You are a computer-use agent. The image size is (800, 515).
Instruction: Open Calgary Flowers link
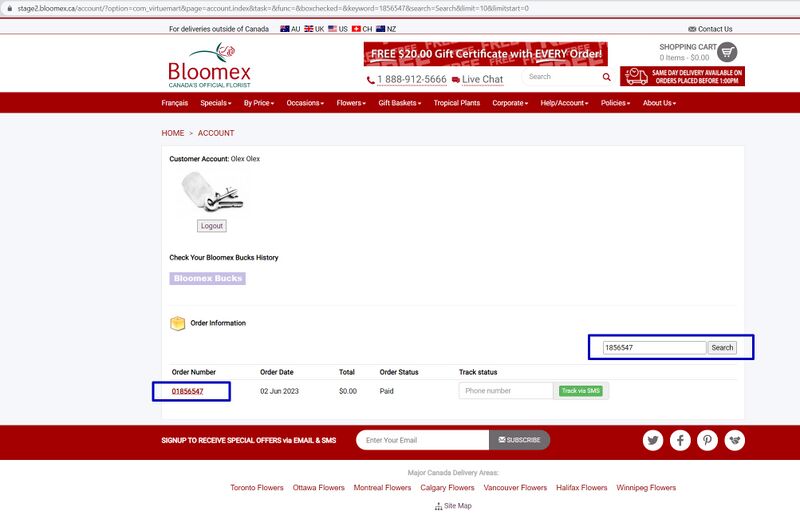click(x=447, y=488)
